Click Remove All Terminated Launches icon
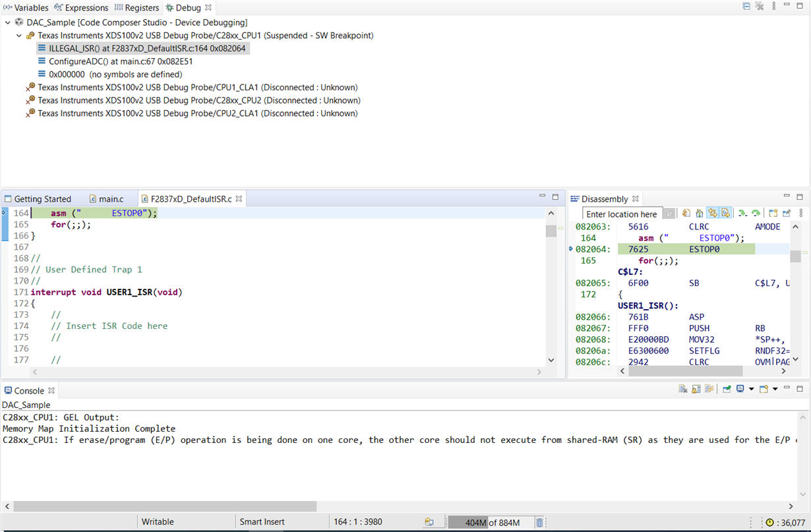 (x=760, y=7)
